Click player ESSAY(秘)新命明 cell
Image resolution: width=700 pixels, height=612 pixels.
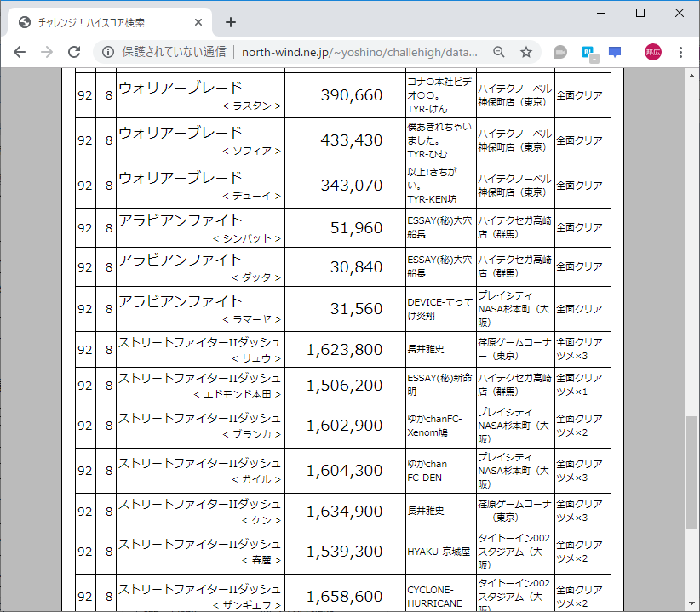(440, 385)
